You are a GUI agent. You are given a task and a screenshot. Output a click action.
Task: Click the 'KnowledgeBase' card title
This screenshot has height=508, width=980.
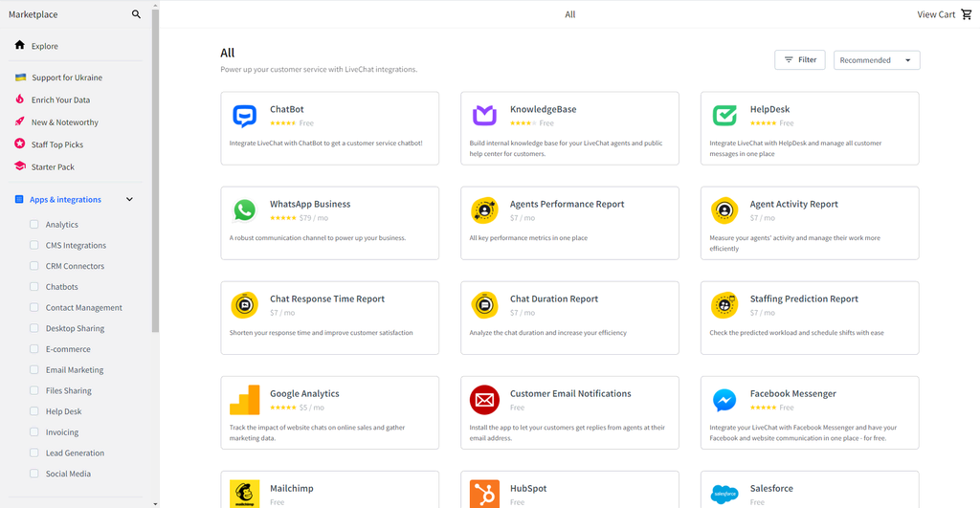(x=543, y=109)
